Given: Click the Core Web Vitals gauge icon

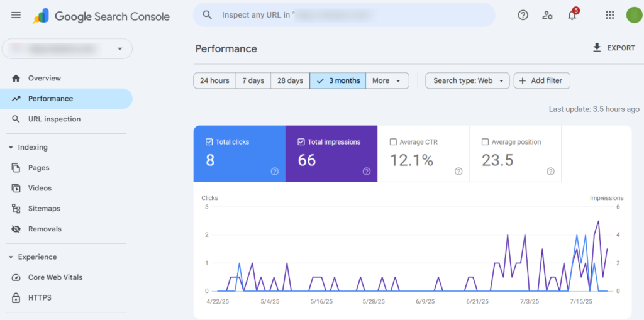Looking at the screenshot, I should (16, 277).
